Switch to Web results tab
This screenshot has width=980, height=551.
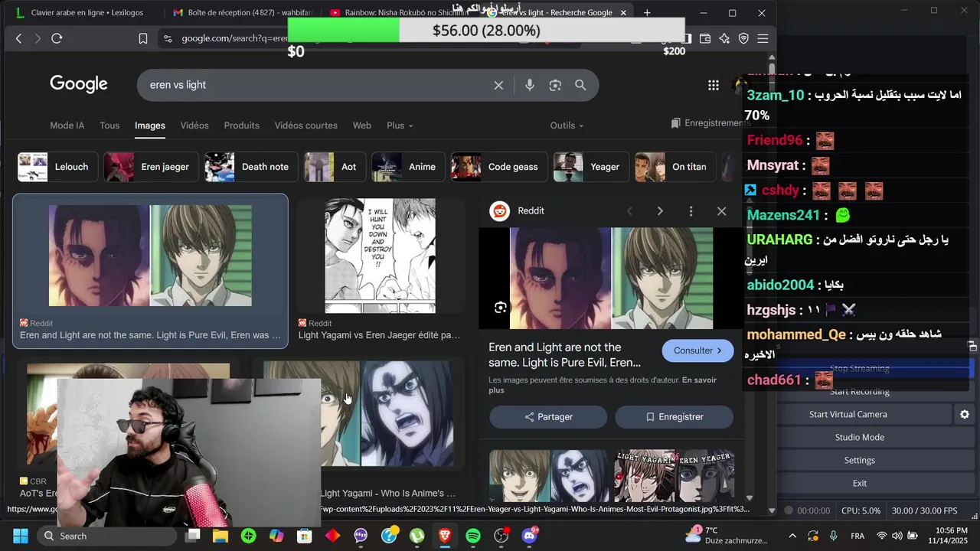click(x=361, y=126)
